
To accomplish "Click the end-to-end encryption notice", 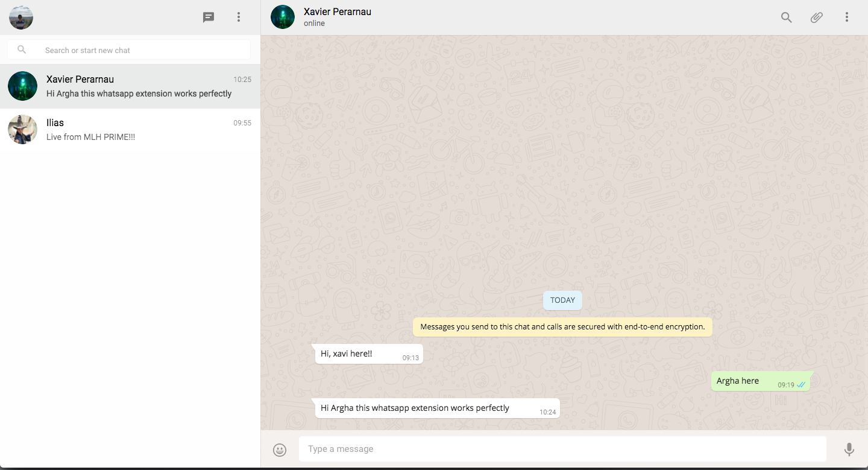I will pyautogui.click(x=562, y=327).
